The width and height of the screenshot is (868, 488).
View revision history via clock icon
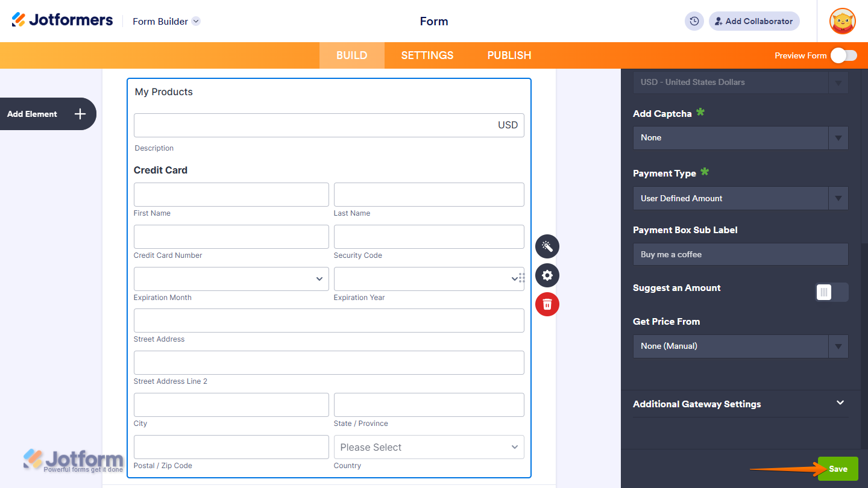(694, 20)
